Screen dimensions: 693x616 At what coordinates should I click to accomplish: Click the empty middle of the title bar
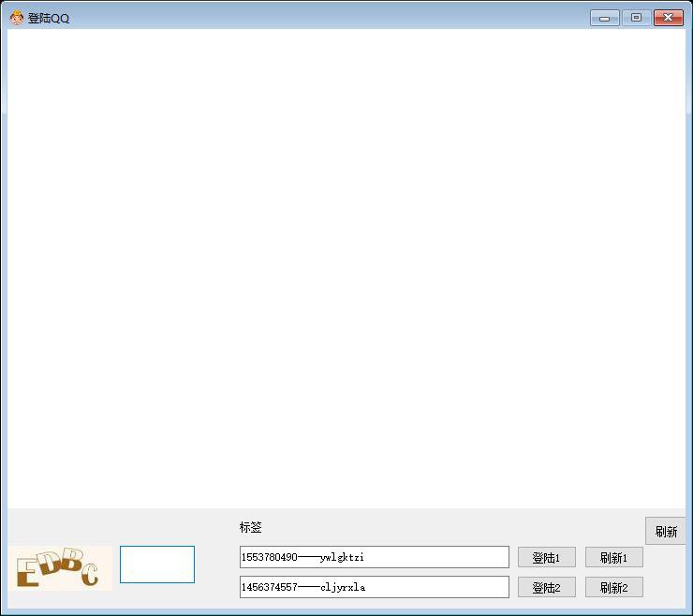click(x=328, y=18)
